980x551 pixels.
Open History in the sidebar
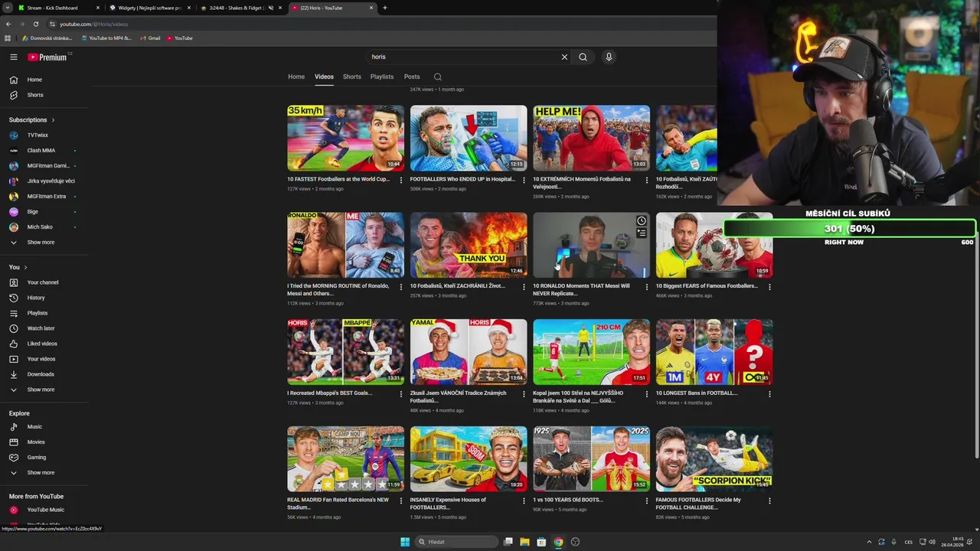coord(36,298)
